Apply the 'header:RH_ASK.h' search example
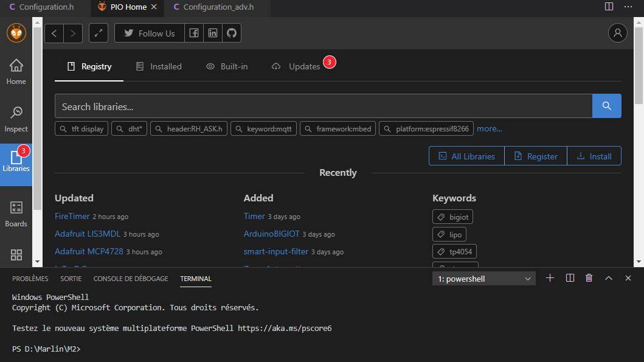The width and height of the screenshot is (644, 362). coord(189,128)
